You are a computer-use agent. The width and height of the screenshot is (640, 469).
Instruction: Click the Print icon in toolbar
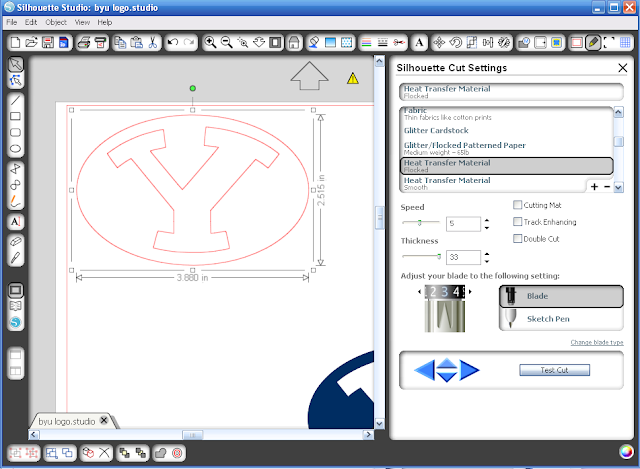tap(84, 42)
